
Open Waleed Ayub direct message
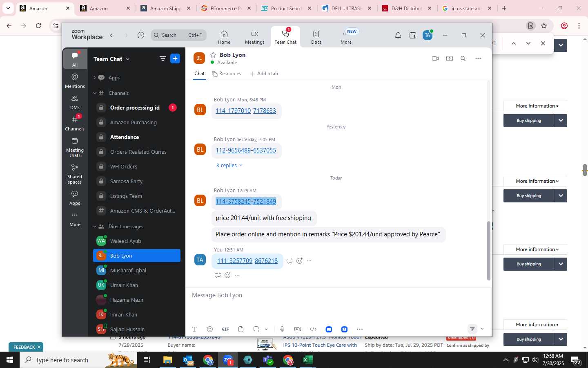(x=137, y=241)
